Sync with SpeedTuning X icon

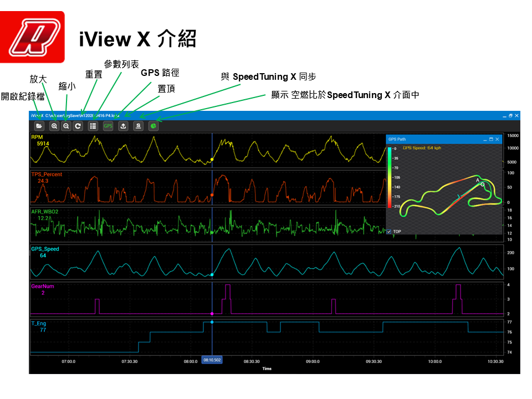pos(138,126)
